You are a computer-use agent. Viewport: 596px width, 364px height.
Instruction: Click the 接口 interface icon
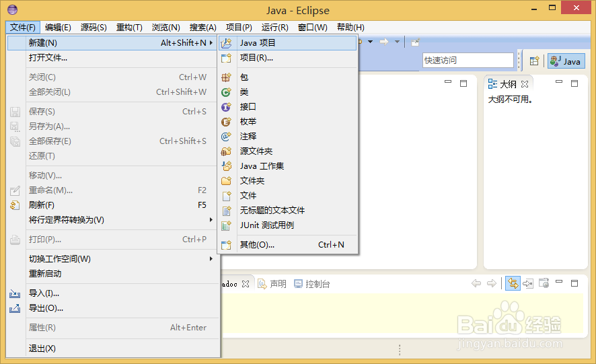[226, 107]
